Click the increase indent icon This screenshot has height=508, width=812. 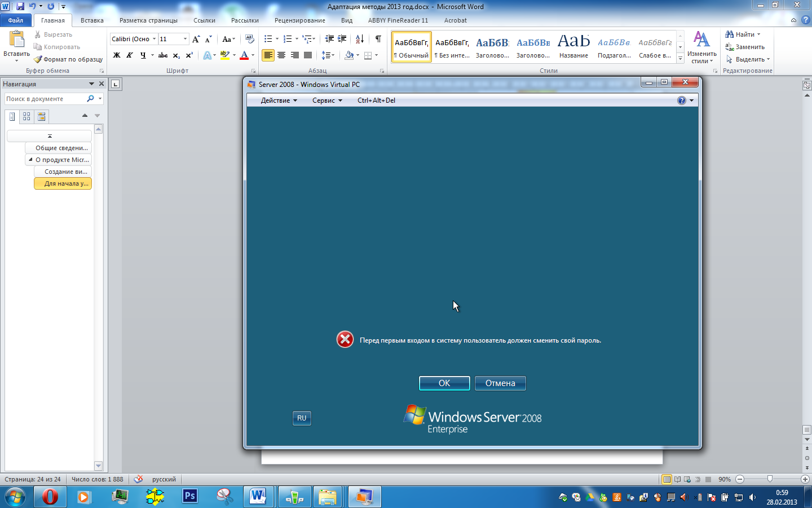coord(342,39)
